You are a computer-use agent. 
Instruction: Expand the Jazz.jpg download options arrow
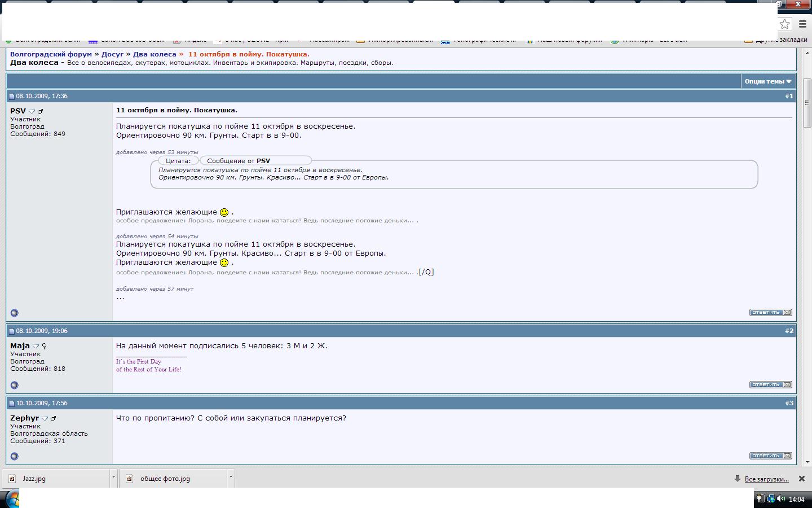113,478
